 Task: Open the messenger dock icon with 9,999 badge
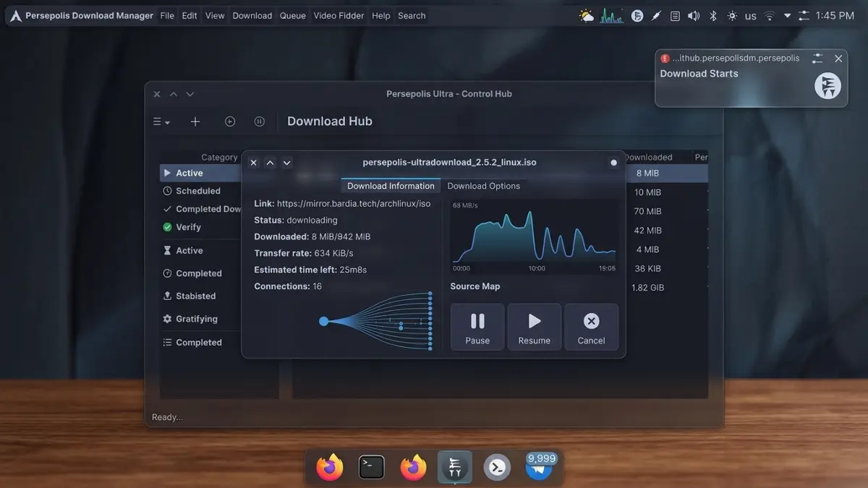point(539,467)
